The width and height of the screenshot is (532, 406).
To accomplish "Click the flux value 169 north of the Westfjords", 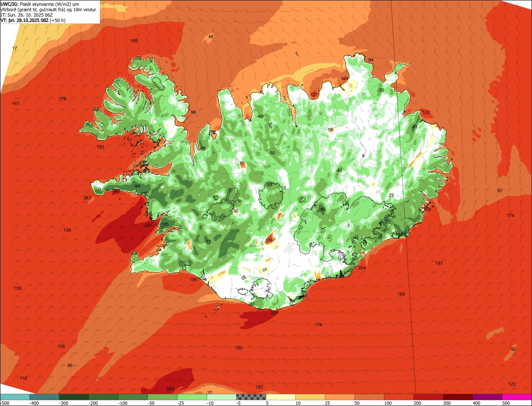I will coord(134,41).
